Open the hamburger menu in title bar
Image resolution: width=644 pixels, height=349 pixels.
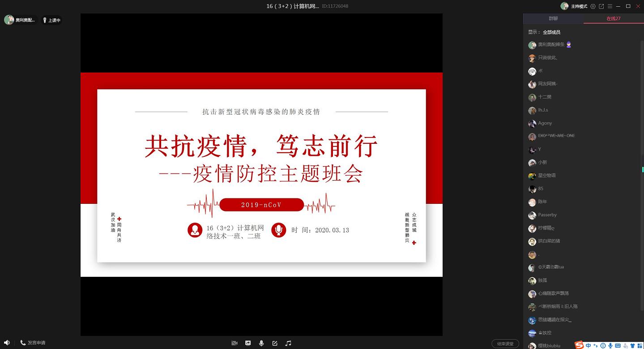(x=610, y=6)
